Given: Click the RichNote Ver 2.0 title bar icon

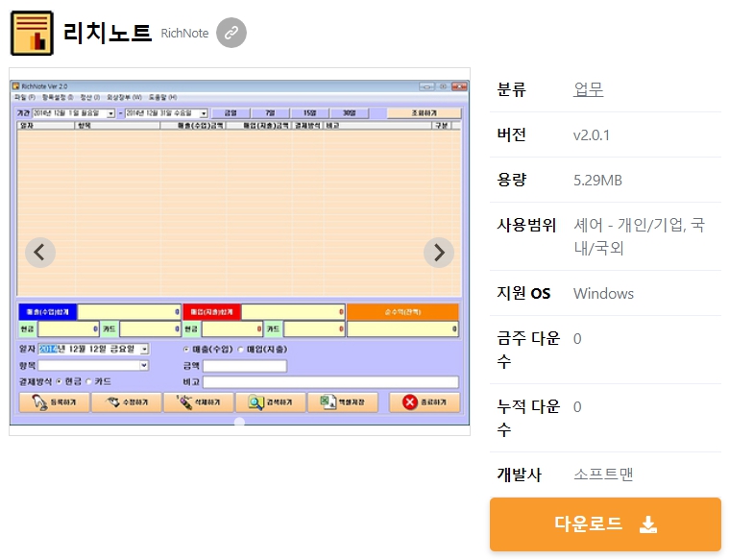Looking at the screenshot, I should point(15,86).
